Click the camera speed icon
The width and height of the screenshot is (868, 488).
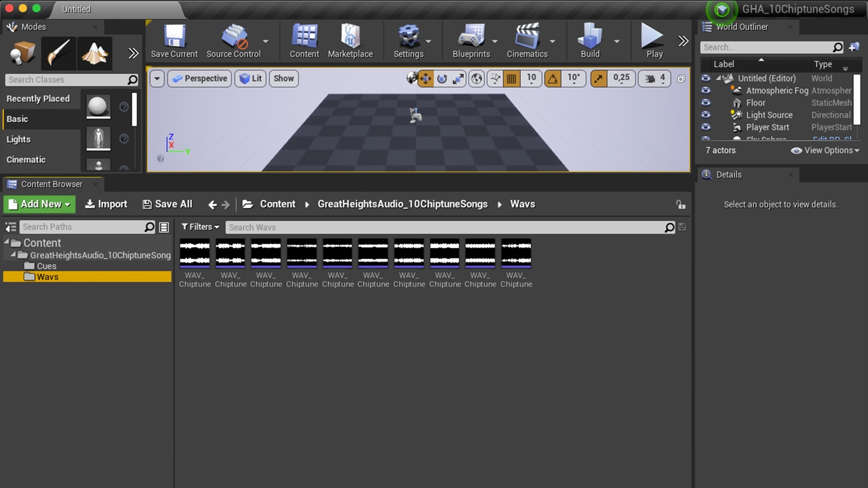click(650, 79)
